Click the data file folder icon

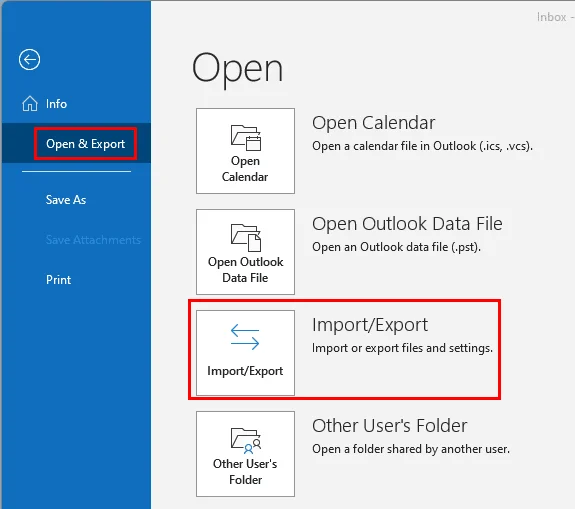coord(246,238)
